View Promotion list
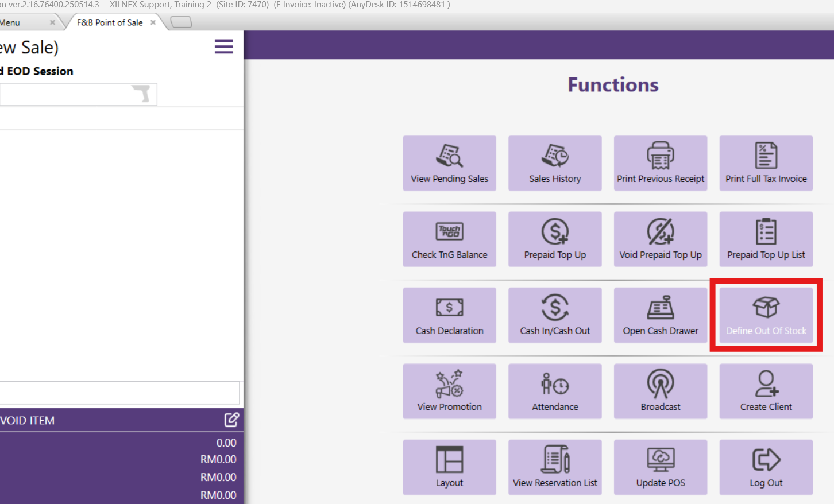The width and height of the screenshot is (834, 504). [x=449, y=391]
